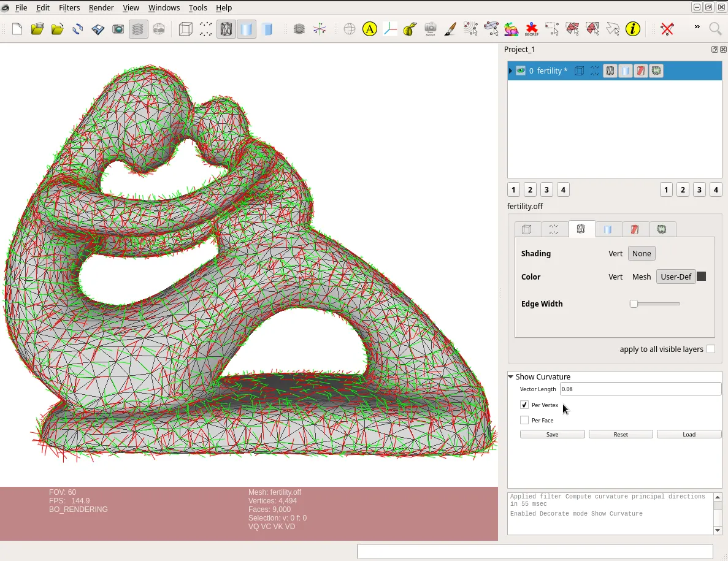Click the Reload mesh blue arrows icon

click(77, 29)
